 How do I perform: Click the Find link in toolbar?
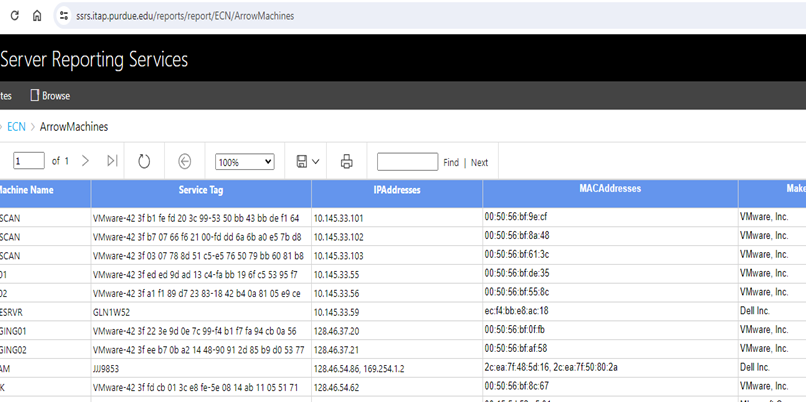[x=451, y=162]
